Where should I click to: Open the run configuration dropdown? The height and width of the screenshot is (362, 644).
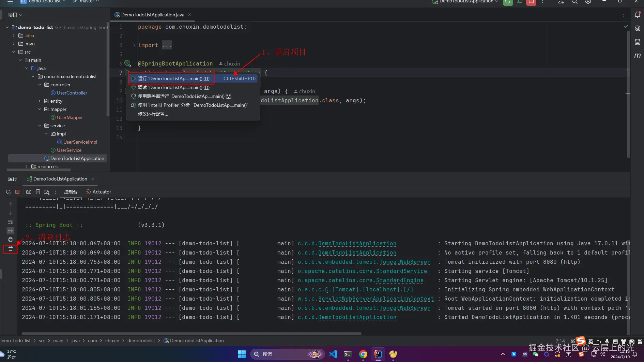click(x=465, y=2)
